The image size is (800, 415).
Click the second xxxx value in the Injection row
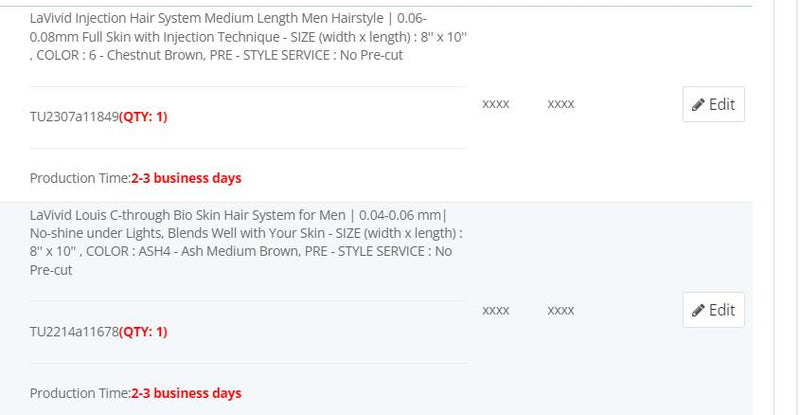pyautogui.click(x=561, y=104)
